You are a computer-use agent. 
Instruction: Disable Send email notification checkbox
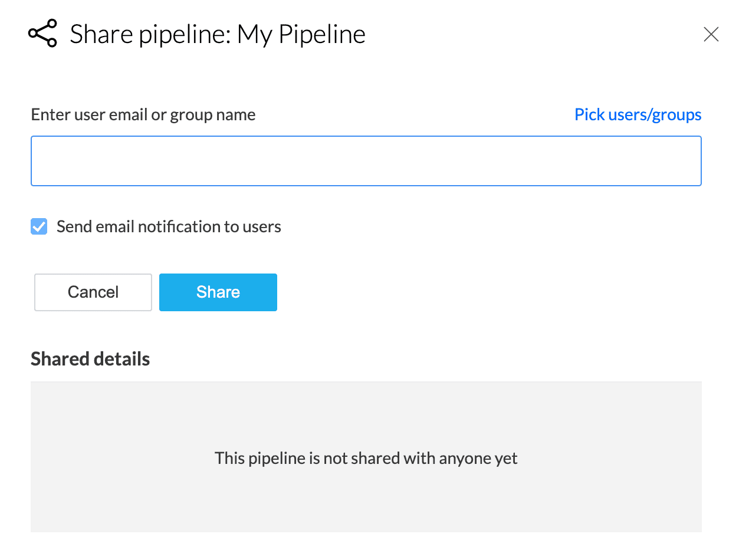point(39,227)
